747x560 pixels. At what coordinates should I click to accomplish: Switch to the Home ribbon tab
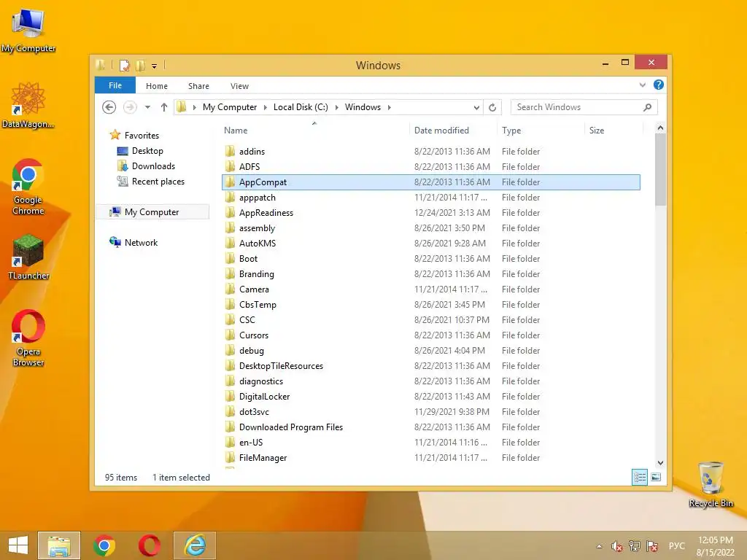(157, 86)
